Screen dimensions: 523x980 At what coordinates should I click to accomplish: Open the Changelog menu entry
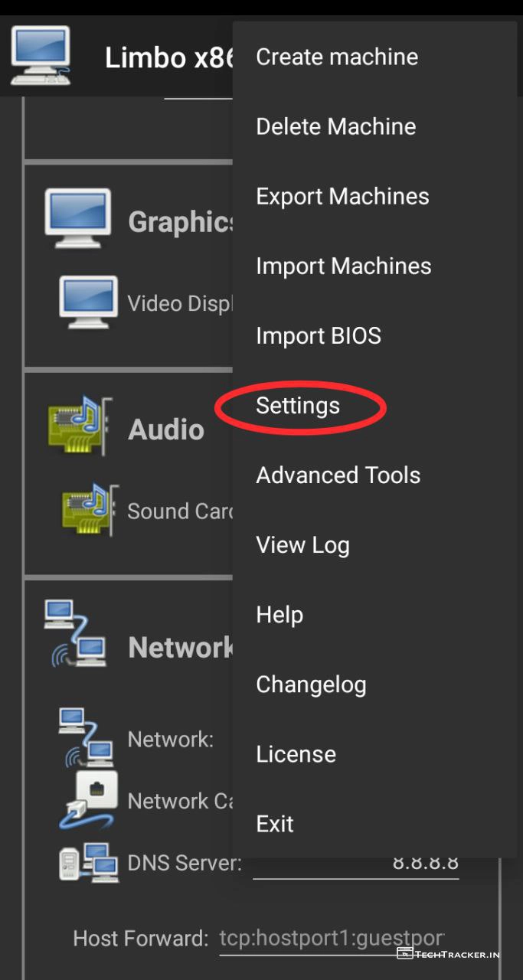point(311,684)
